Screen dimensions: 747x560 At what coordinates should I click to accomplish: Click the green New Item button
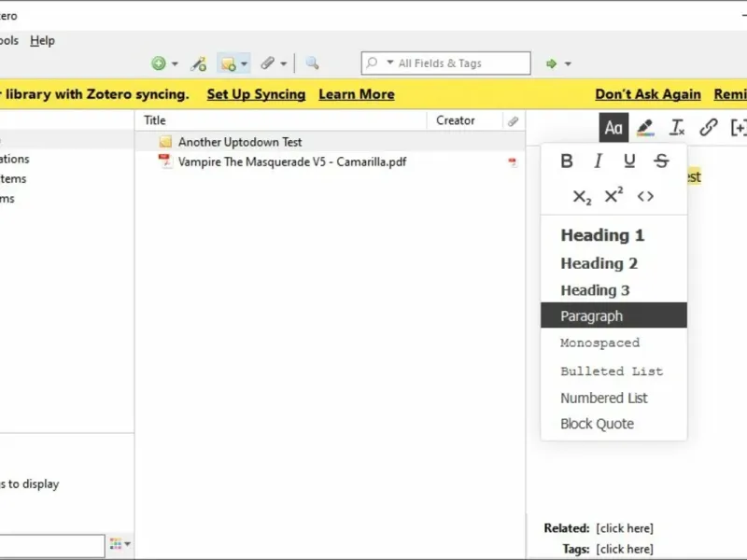[159, 63]
